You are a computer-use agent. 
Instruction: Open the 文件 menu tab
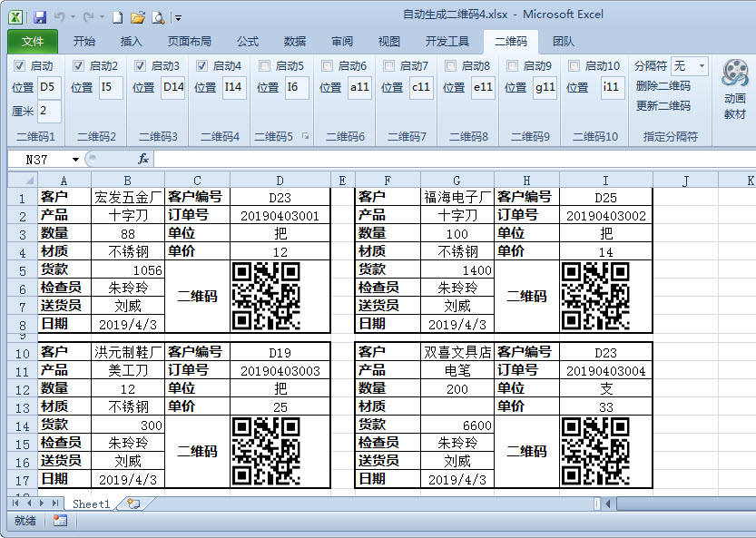(33, 42)
